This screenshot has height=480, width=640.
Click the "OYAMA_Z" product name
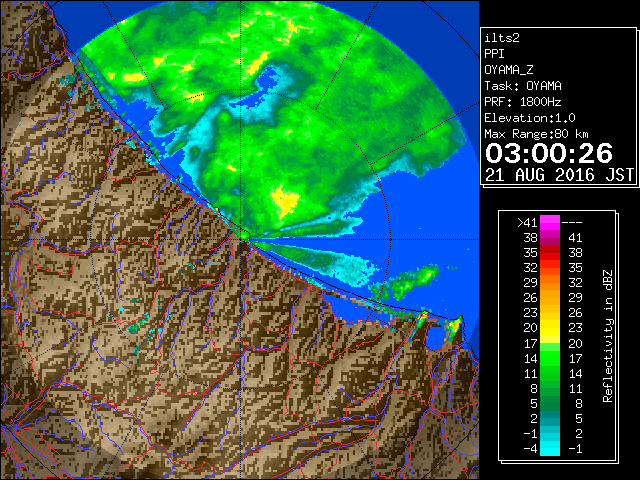pos(509,70)
